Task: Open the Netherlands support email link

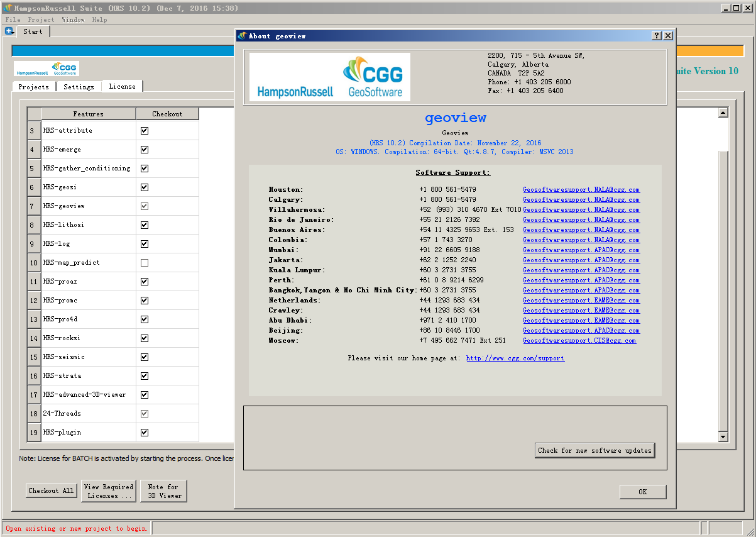Action: tap(581, 301)
